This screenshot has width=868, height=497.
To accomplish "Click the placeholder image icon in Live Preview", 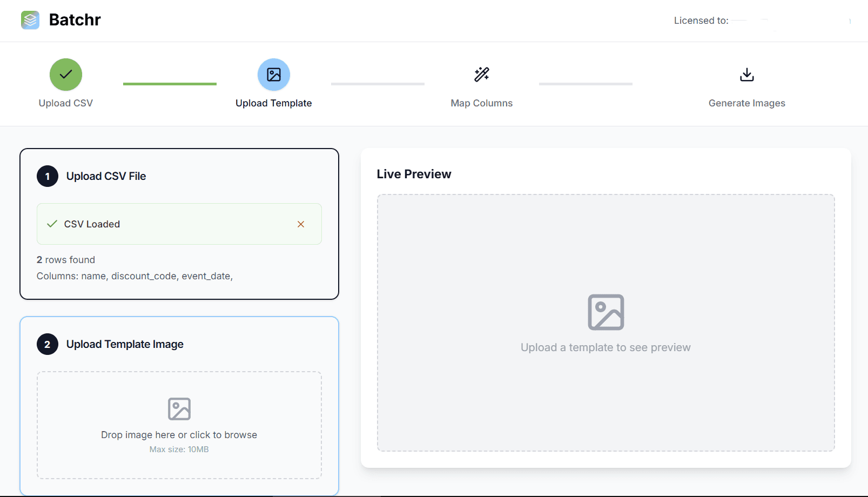I will (x=605, y=312).
